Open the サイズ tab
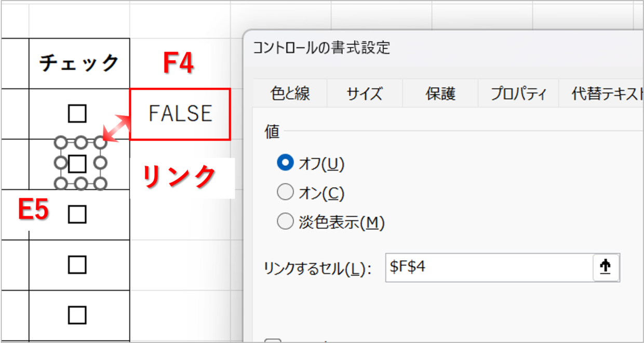 [365, 94]
